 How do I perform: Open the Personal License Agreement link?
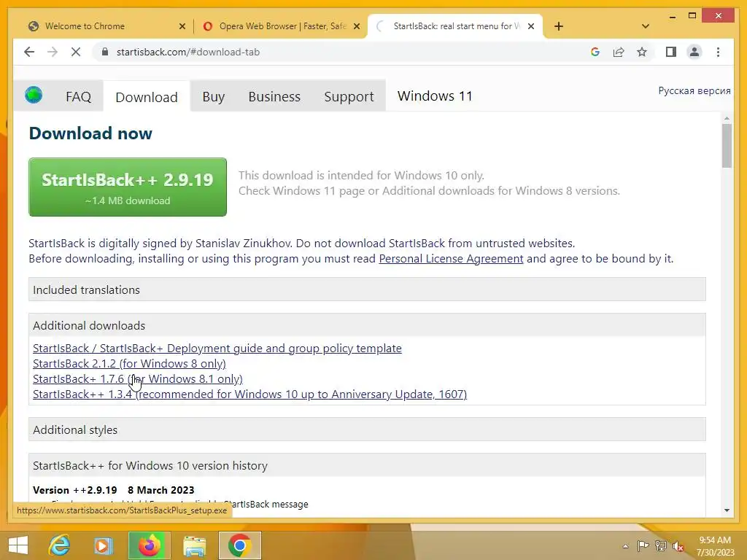coord(451,259)
